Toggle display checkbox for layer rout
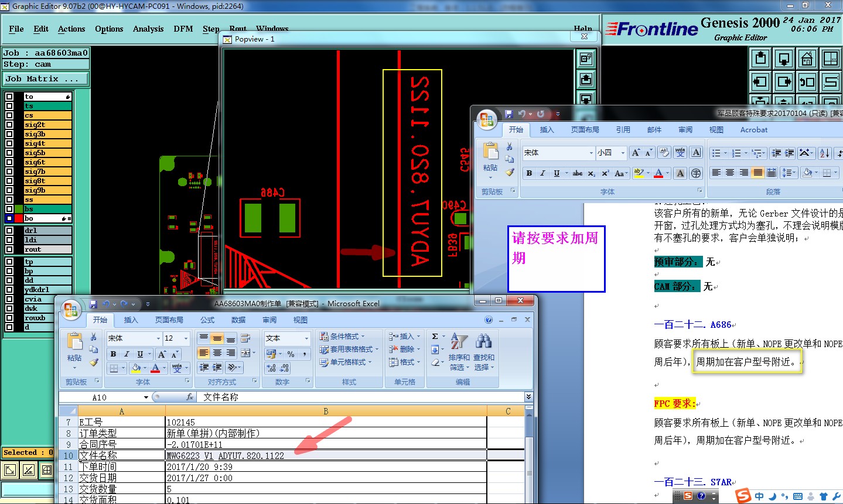843x504 pixels. tap(9, 249)
